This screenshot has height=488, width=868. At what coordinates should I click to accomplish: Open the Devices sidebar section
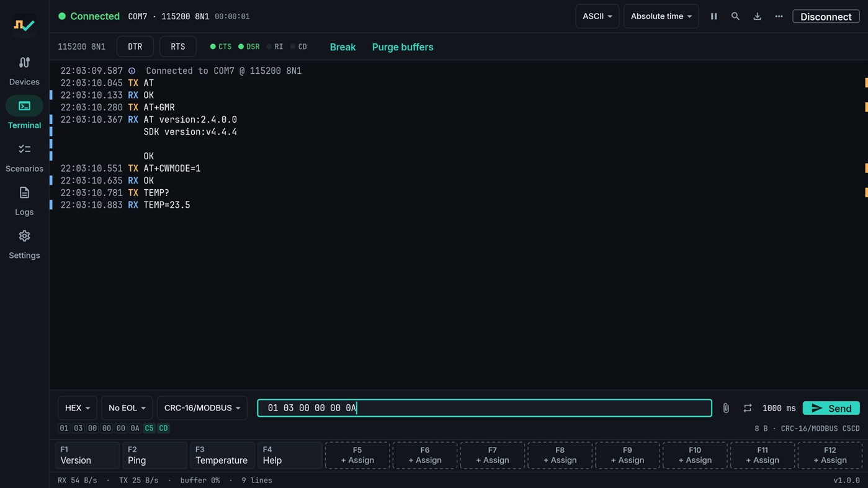pos(24,71)
